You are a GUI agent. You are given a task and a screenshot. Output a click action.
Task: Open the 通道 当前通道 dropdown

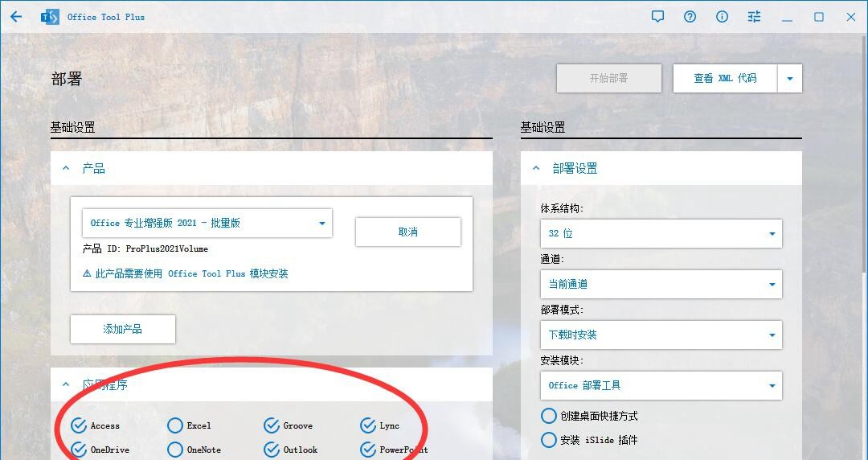click(x=661, y=285)
